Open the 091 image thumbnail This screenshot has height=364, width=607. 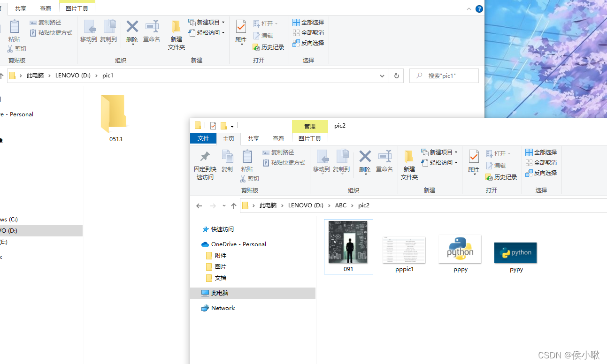click(x=348, y=243)
